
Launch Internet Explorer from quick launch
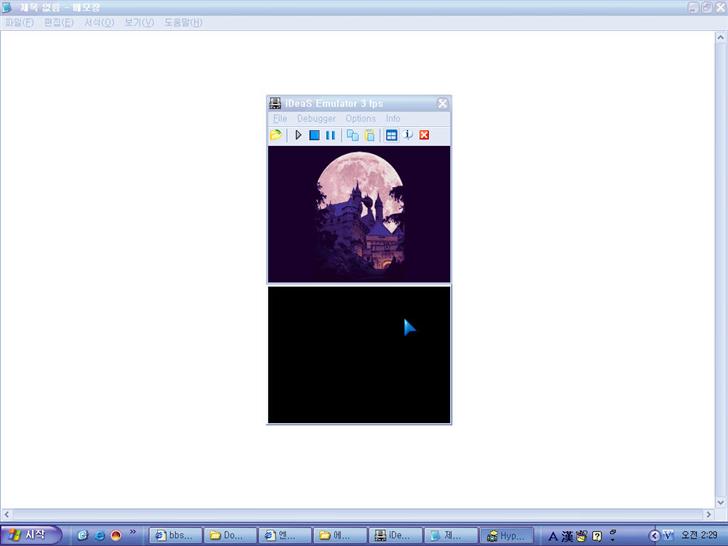coord(99,535)
